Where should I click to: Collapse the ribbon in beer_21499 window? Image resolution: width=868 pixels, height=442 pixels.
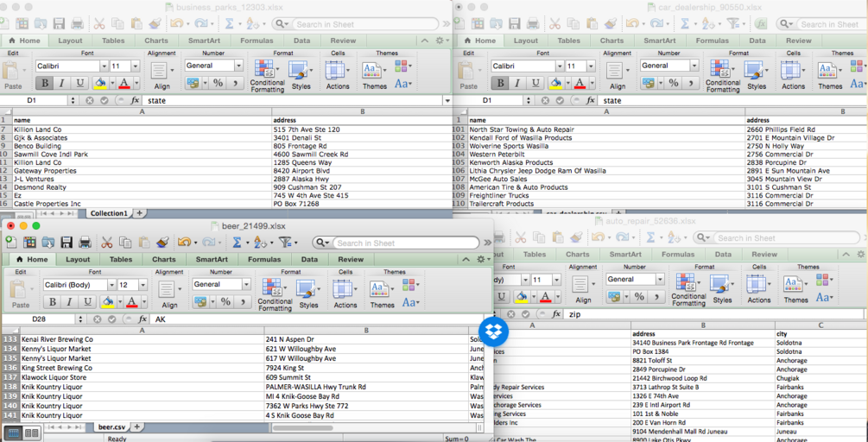(466, 259)
